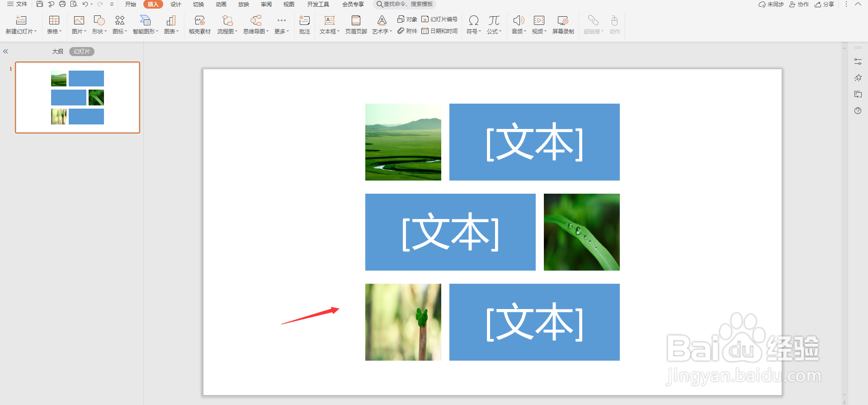Image resolution: width=868 pixels, height=405 pixels.
Task: Expand the 新建幻灯片 dropdown arrow
Action: coord(36,31)
